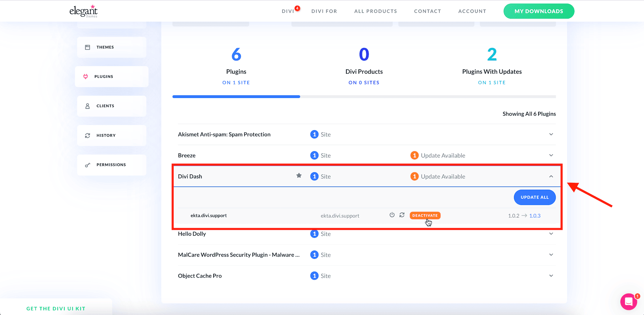Select the Plugins With Updates filter
Image resolution: width=644 pixels, height=315 pixels.
pos(492,66)
